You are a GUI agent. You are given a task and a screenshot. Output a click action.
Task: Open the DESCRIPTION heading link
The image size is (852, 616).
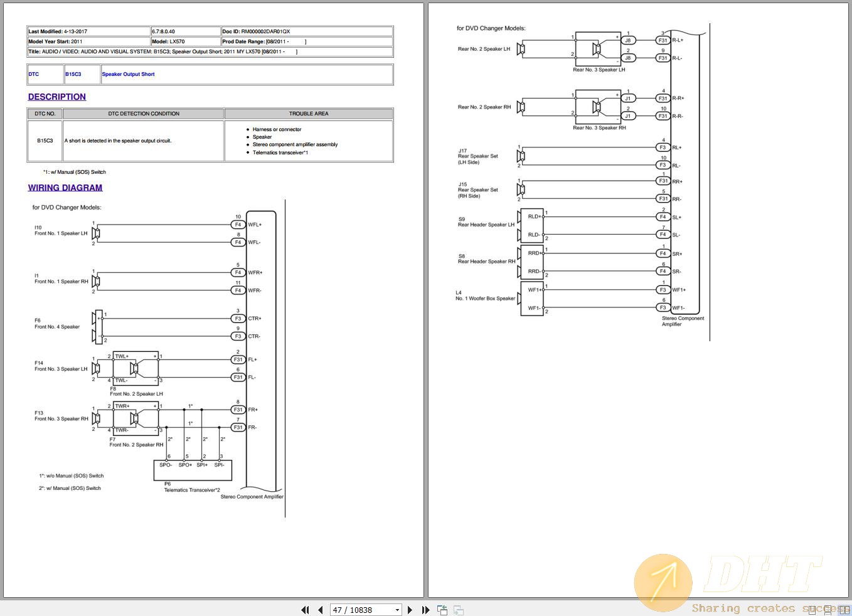[57, 97]
